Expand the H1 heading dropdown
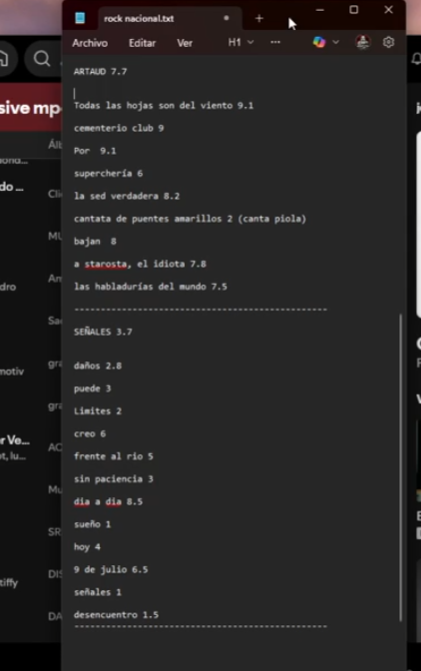Screen dimensions: 421x671 [x=241, y=42]
